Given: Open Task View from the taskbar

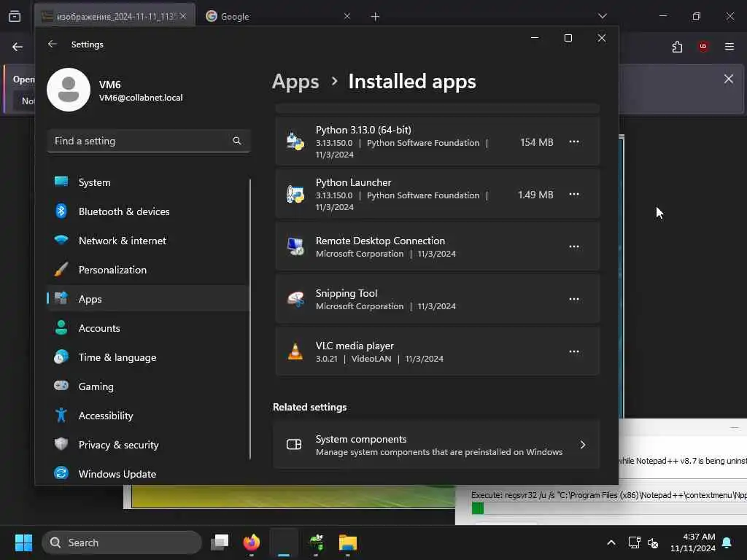Looking at the screenshot, I should pyautogui.click(x=220, y=542).
